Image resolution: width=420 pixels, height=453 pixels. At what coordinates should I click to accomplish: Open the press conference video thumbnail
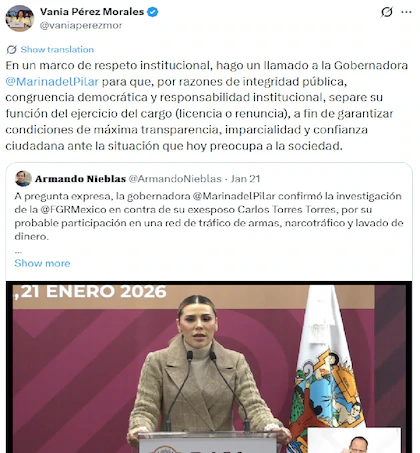coord(209,367)
